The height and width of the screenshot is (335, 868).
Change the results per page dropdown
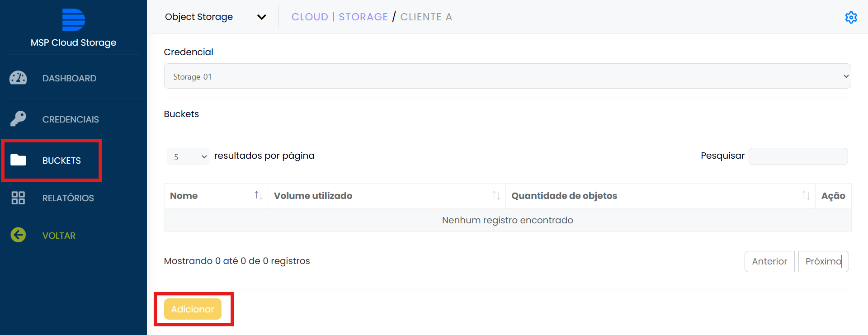click(188, 156)
